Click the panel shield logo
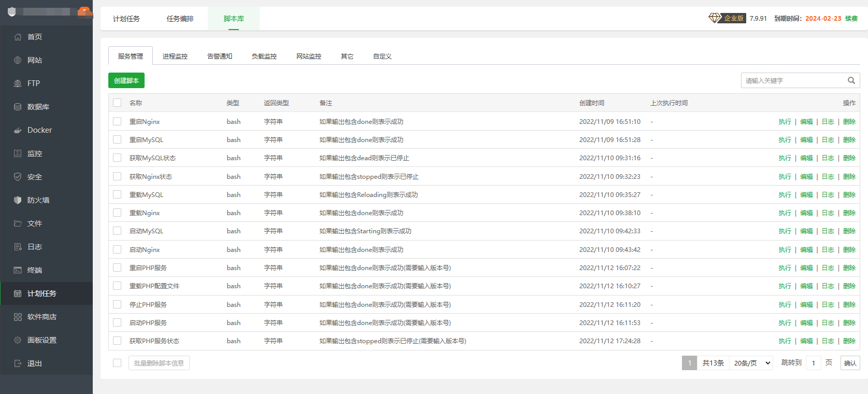 12,11
